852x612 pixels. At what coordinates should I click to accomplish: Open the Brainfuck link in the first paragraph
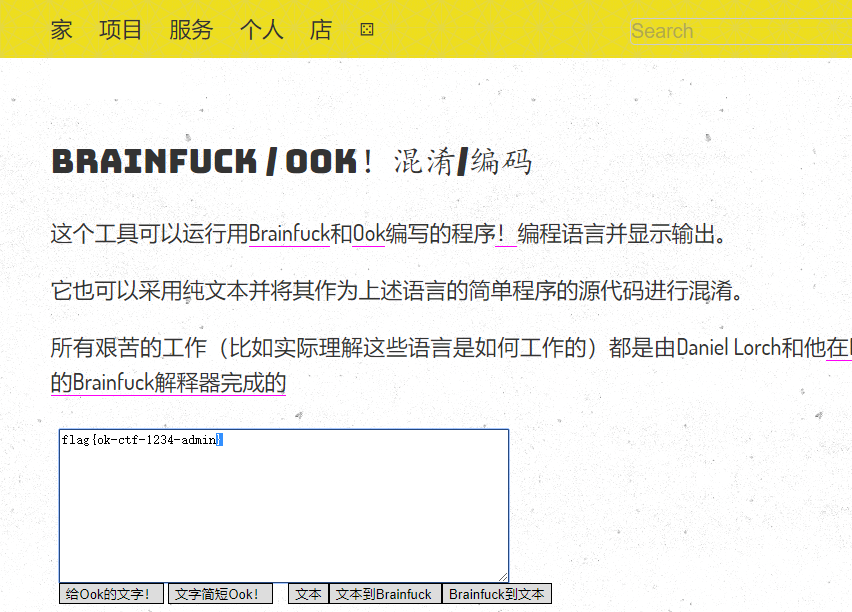[289, 232]
